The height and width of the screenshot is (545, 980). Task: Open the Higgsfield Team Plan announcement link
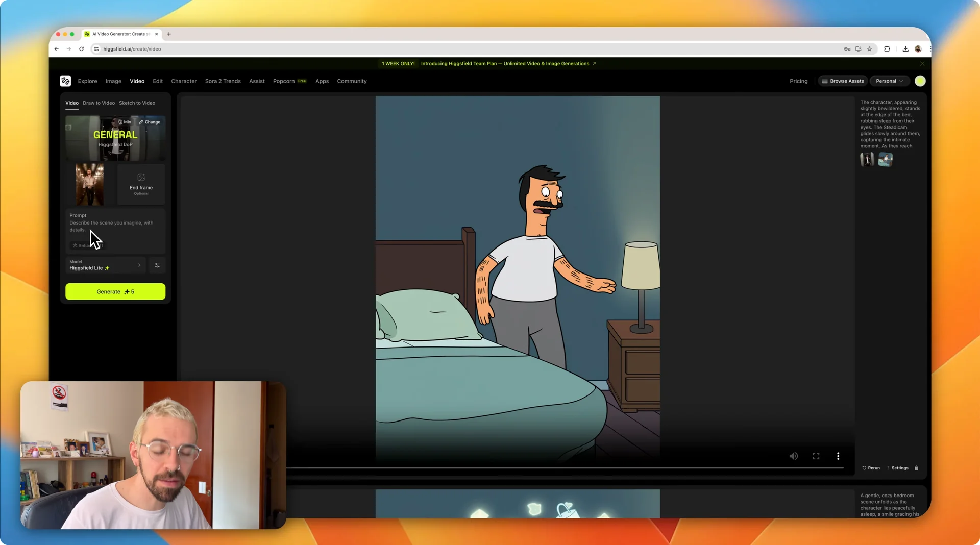tap(508, 64)
